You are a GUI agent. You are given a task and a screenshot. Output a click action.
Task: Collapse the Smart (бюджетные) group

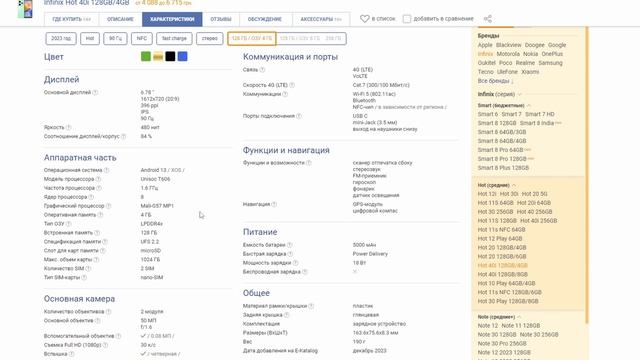529,106
